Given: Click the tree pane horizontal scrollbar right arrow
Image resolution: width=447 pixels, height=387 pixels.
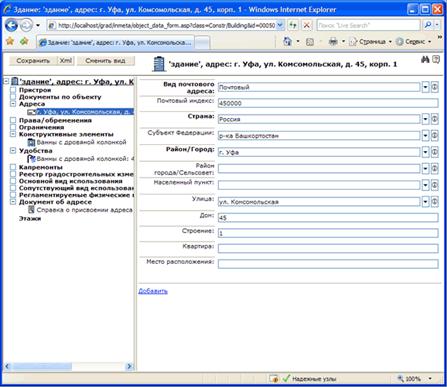Looking at the screenshot, I should (129, 366).
